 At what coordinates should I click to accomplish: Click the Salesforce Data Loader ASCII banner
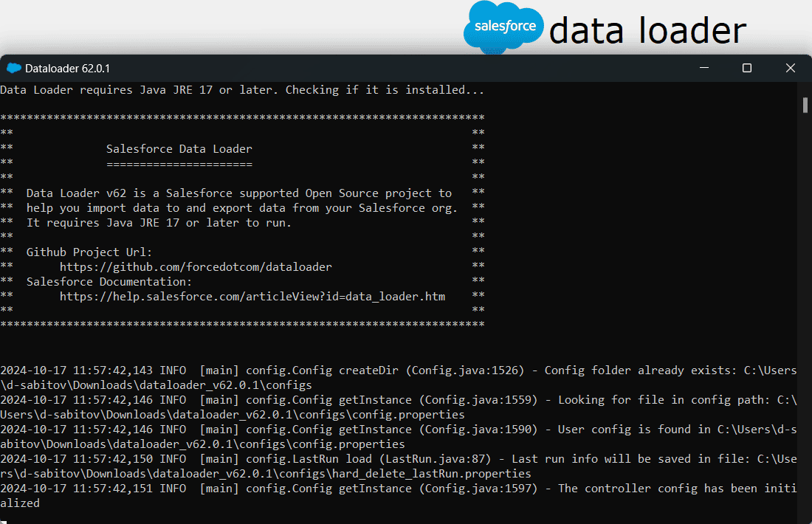point(179,148)
